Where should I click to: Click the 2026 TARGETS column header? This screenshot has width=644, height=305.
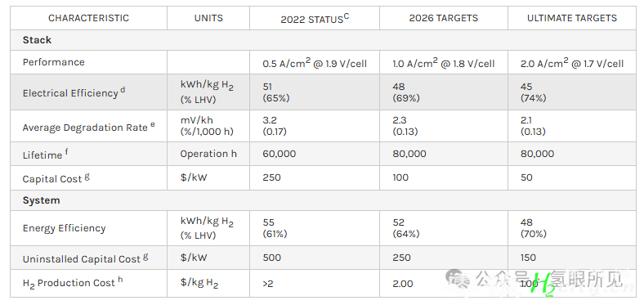pyautogui.click(x=444, y=18)
